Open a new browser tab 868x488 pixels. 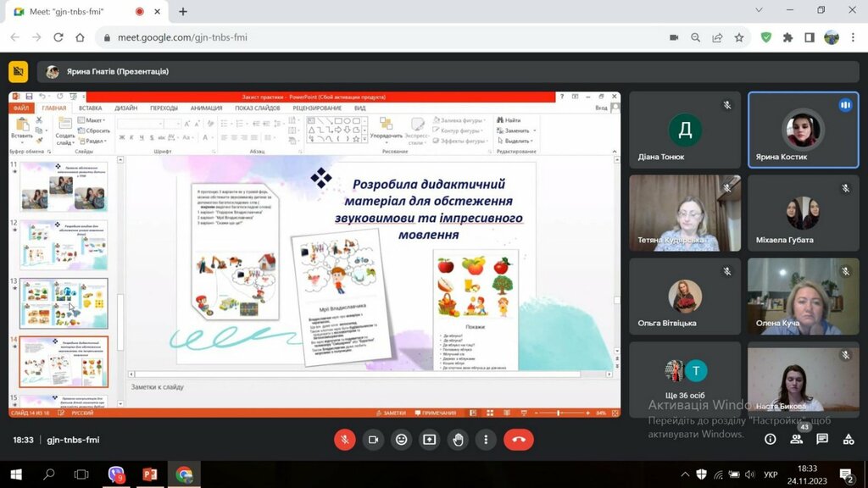(x=182, y=11)
